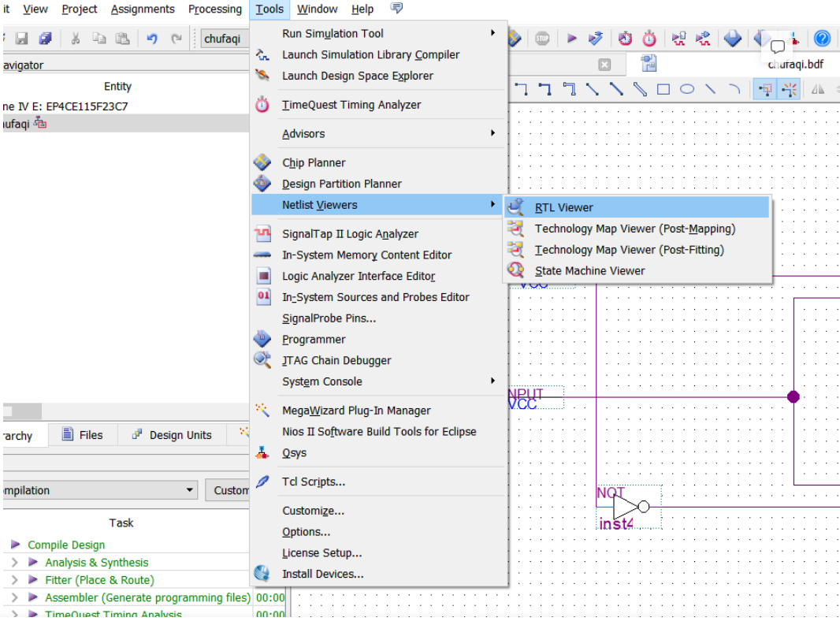Select the Diagonal Node tool
This screenshot has width=840, height=625.
point(593,89)
